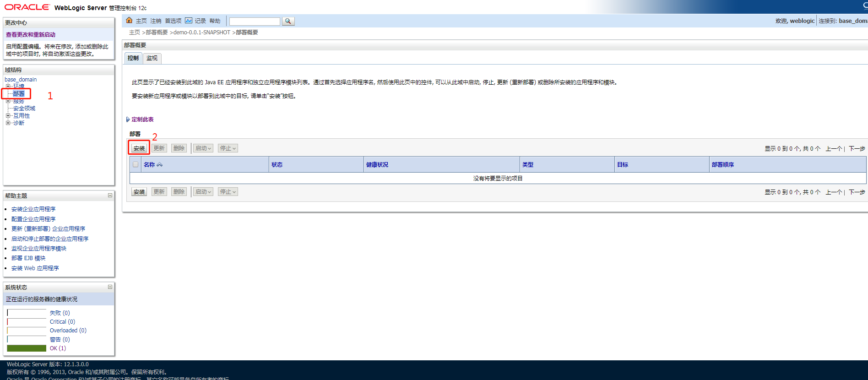Click 主页 in the breadcrumb trail

click(135, 33)
